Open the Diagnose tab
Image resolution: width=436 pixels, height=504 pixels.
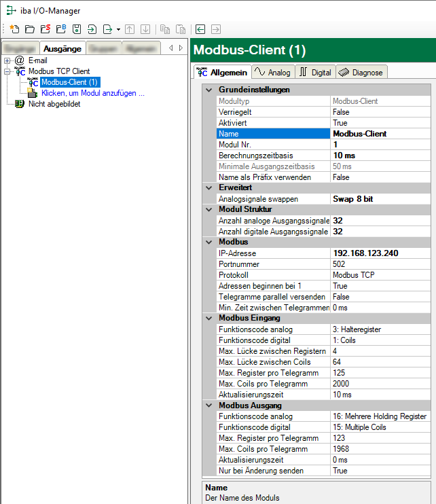pos(361,73)
